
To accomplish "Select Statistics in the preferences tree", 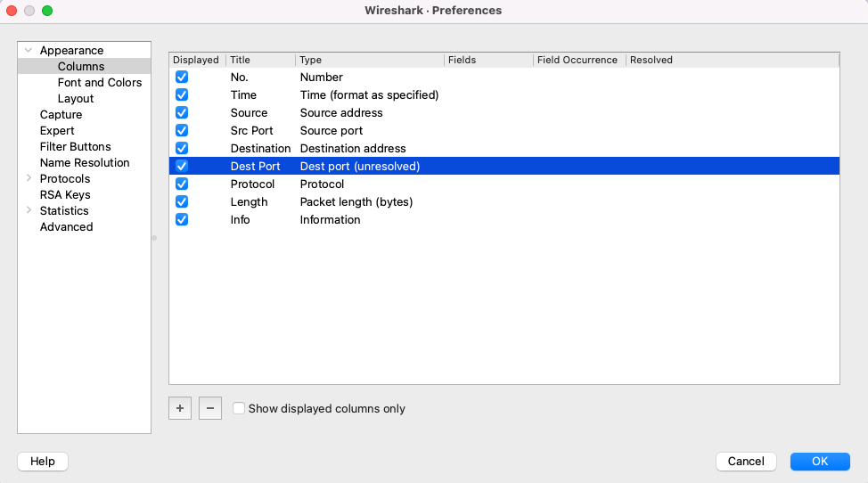I will tap(64, 211).
